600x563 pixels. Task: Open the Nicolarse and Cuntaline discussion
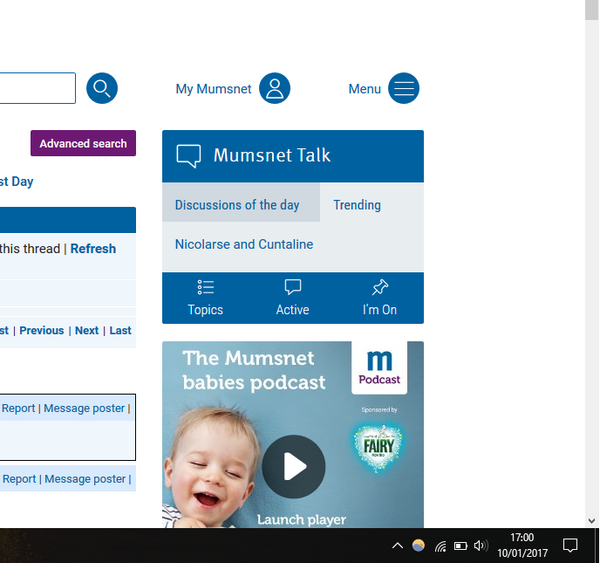pyautogui.click(x=244, y=244)
